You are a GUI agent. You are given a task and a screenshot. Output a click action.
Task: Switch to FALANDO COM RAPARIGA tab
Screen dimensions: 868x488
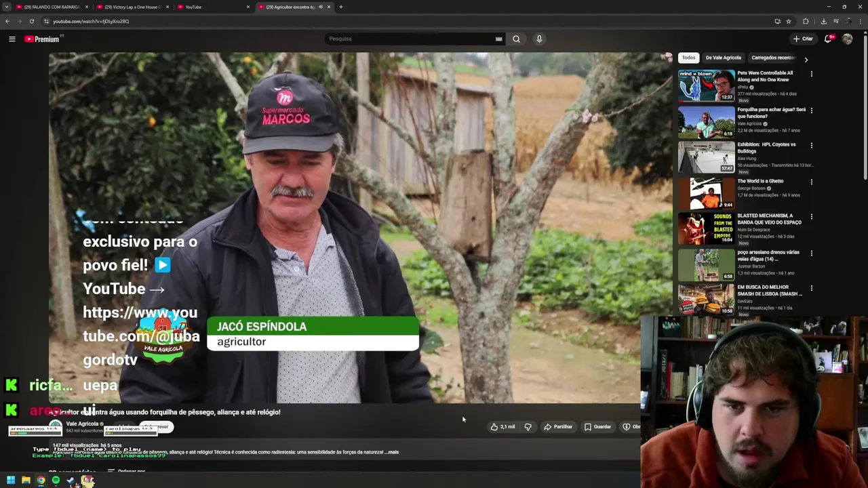tap(51, 7)
